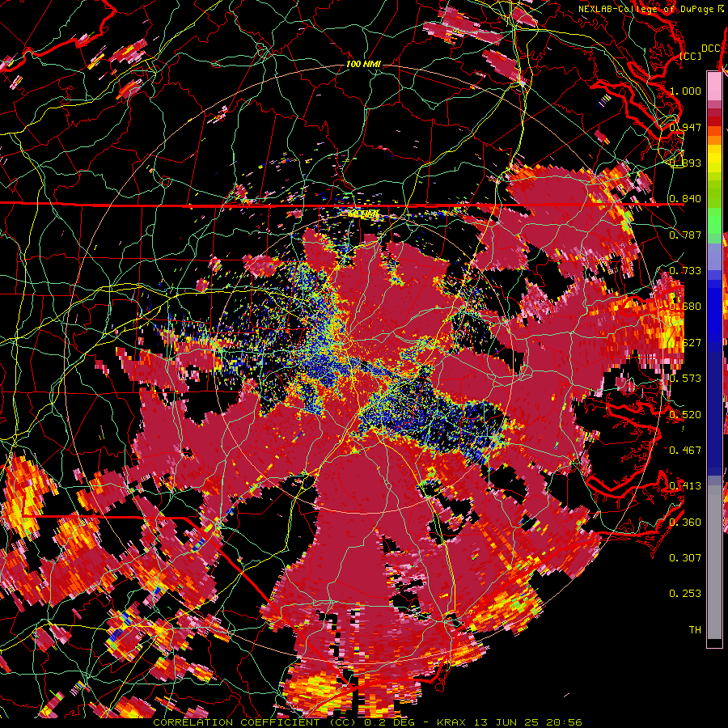
Task: Click the 0.360 color scale value
Action: [685, 522]
